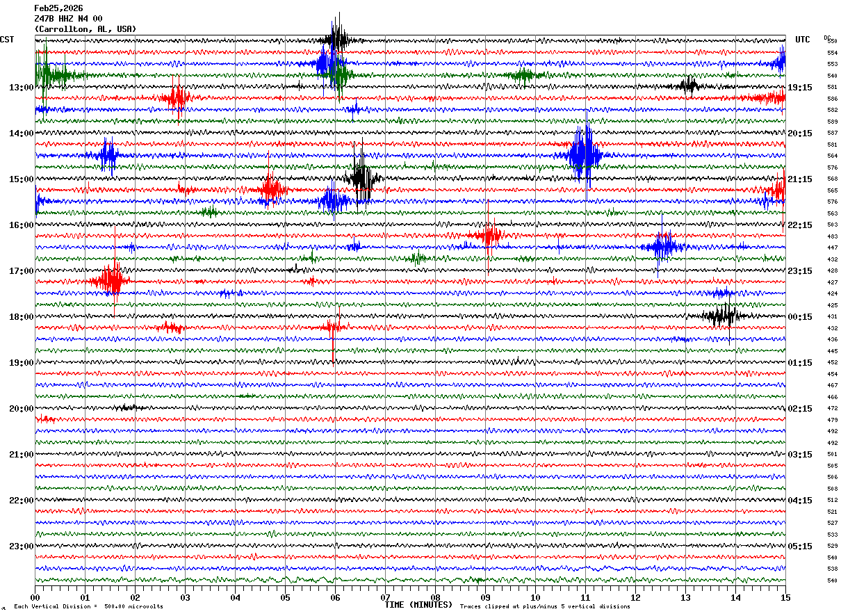Click the 13:00 CST time label

click(21, 88)
